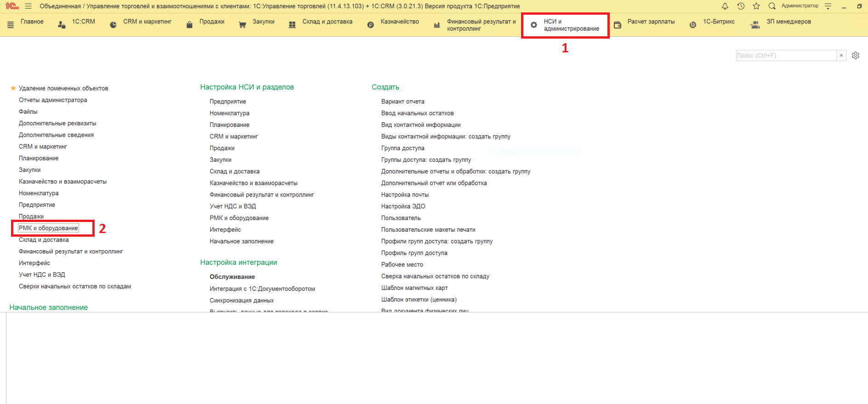Clear the search field with X button
This screenshot has height=404, width=868.
coord(841,56)
